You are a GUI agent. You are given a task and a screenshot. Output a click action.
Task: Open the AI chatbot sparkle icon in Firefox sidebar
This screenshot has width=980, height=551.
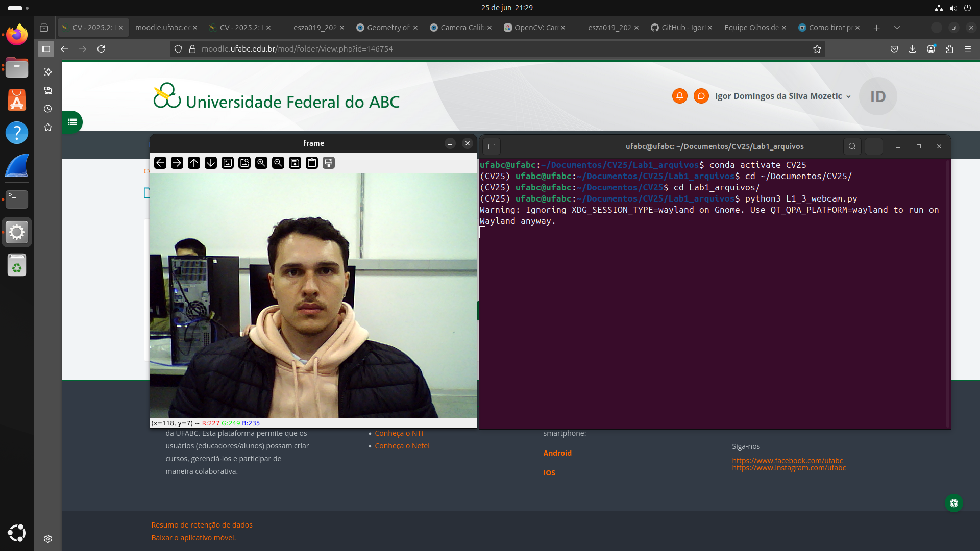point(48,72)
